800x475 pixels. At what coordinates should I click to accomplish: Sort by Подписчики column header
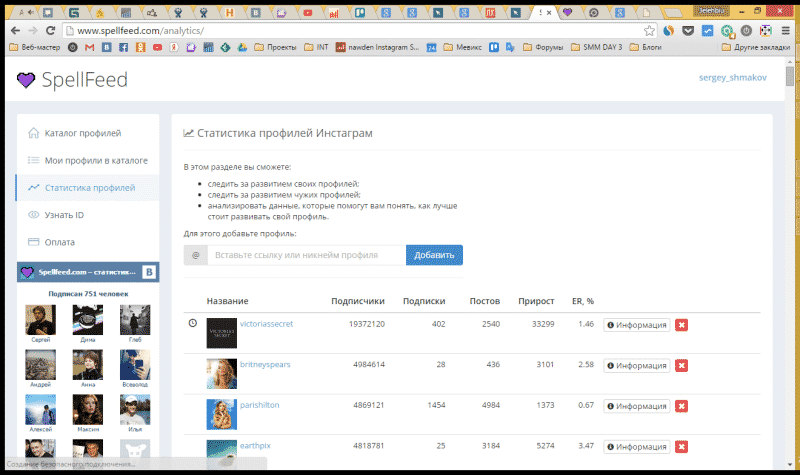pos(358,301)
